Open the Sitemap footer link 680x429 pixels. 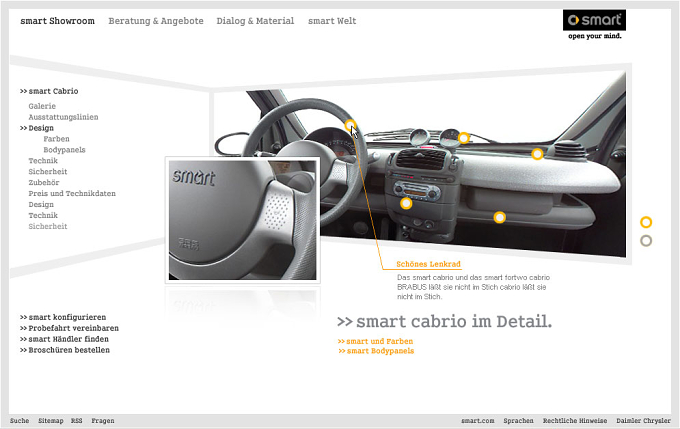[x=51, y=421]
